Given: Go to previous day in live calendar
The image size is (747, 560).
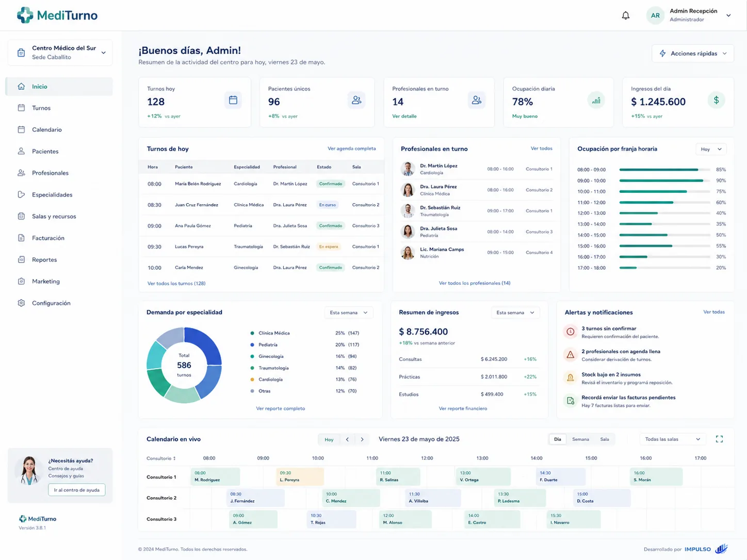Looking at the screenshot, I should point(347,439).
